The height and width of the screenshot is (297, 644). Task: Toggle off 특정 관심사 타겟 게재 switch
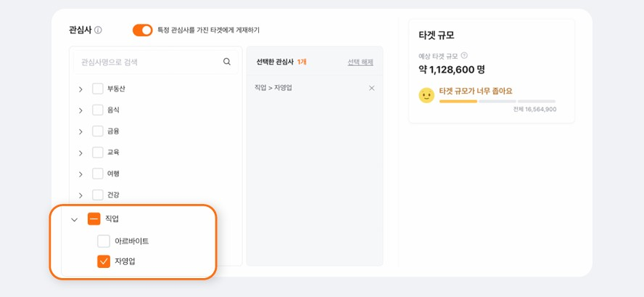point(142,30)
